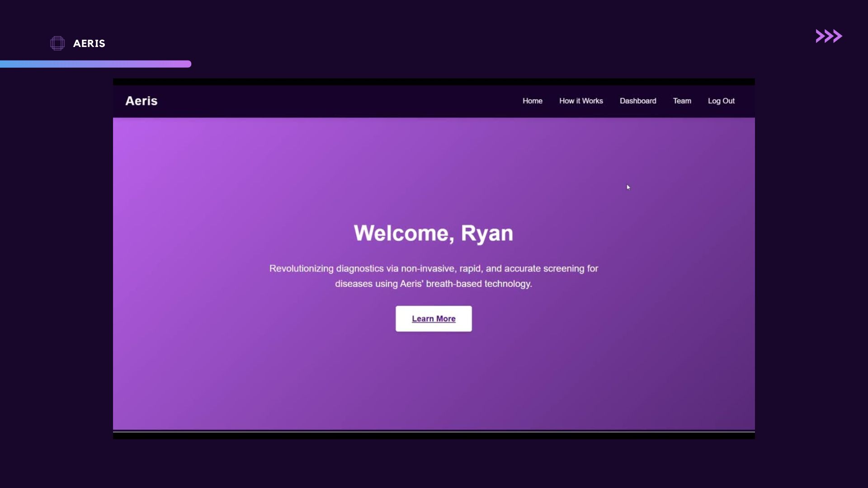
Task: Click the AERIS slide title text
Action: [x=89, y=43]
